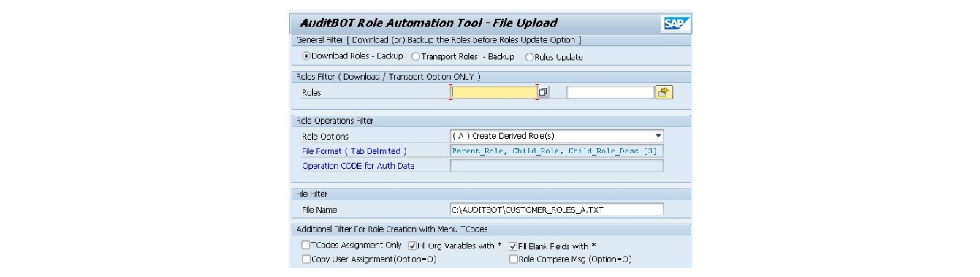Open multiple selection for Roles

tap(664, 92)
